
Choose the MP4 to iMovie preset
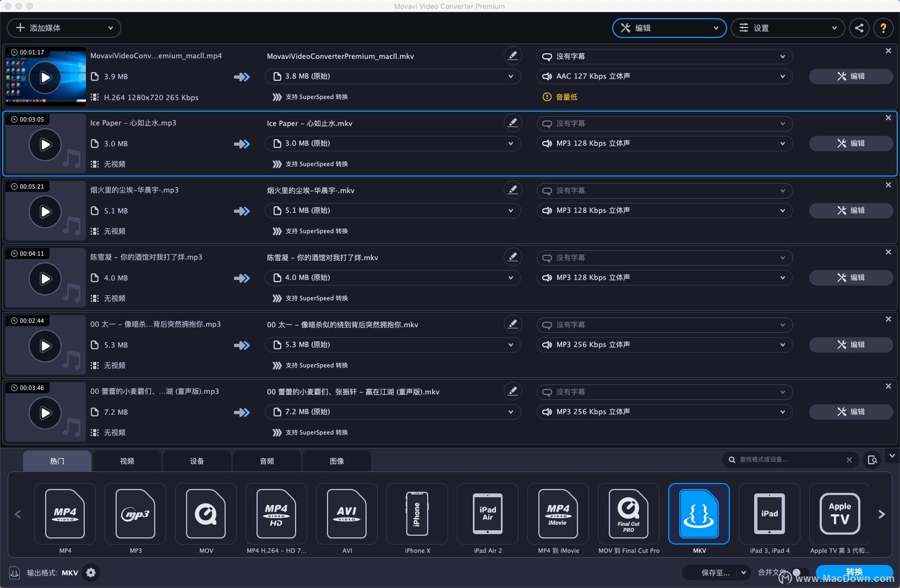coord(558,514)
